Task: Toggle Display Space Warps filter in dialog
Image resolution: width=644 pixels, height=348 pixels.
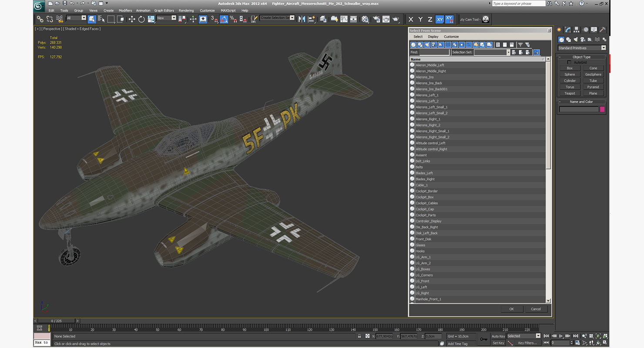Action: pyautogui.click(x=448, y=44)
